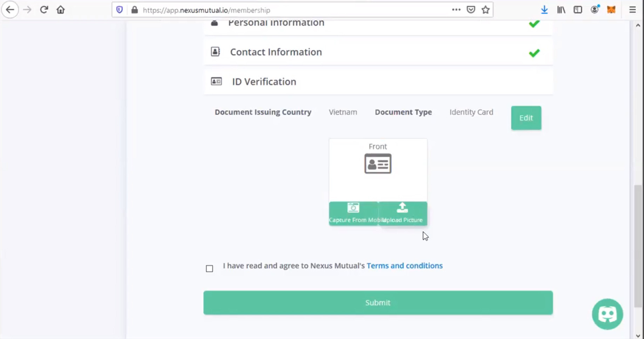Click the scrollbar up arrow

638,25
